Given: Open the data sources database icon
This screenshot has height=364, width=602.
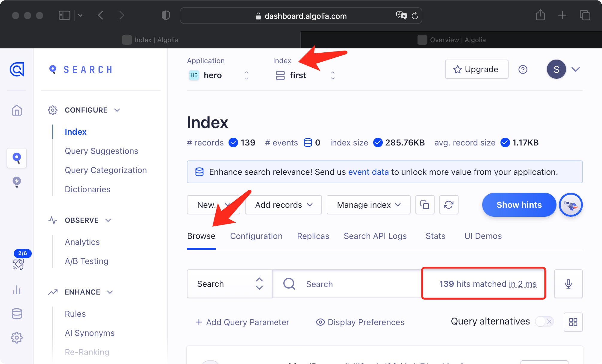Looking at the screenshot, I should [x=17, y=314].
